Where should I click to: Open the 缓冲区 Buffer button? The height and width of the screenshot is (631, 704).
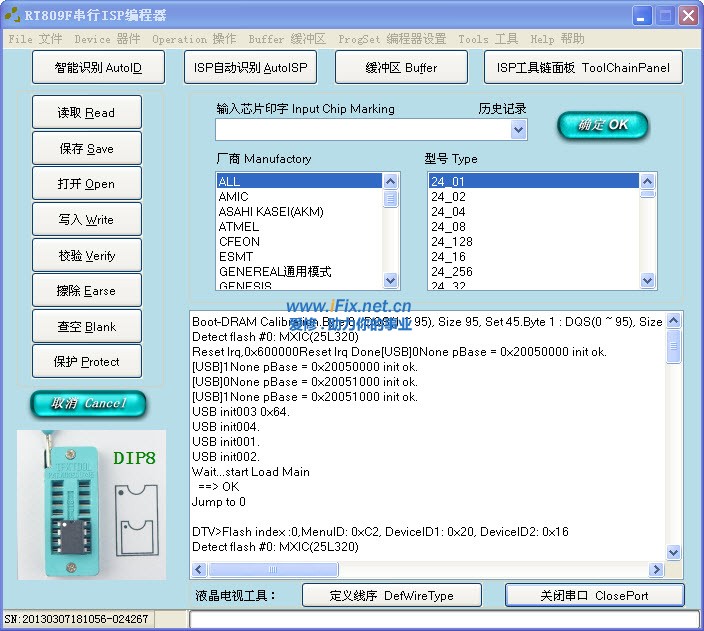pyautogui.click(x=401, y=67)
